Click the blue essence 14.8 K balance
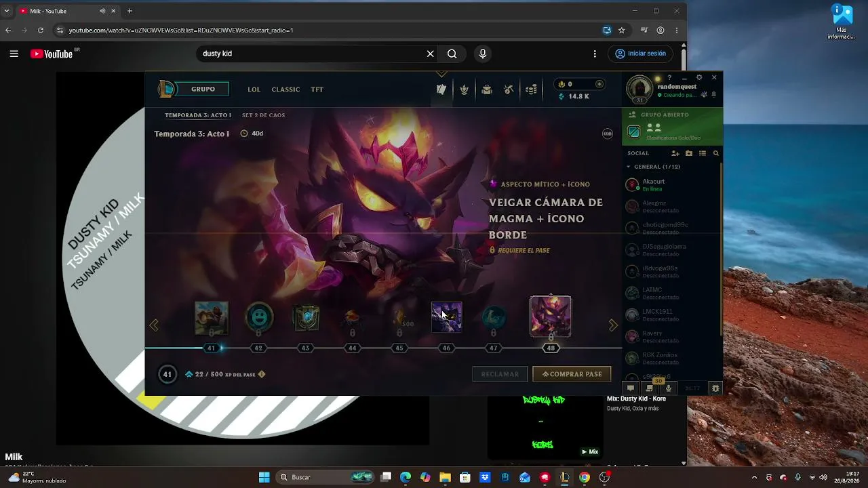Screen dimensions: 868x488 click(x=573, y=96)
